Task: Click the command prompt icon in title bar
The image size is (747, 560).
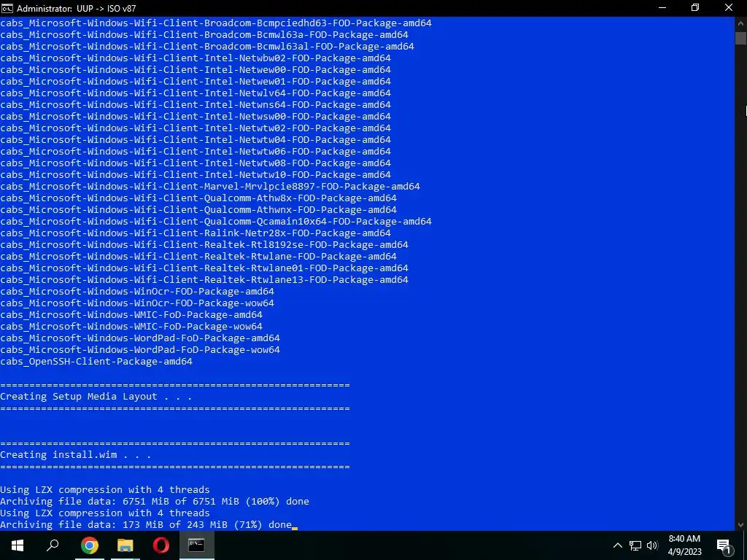Action: coord(7,8)
